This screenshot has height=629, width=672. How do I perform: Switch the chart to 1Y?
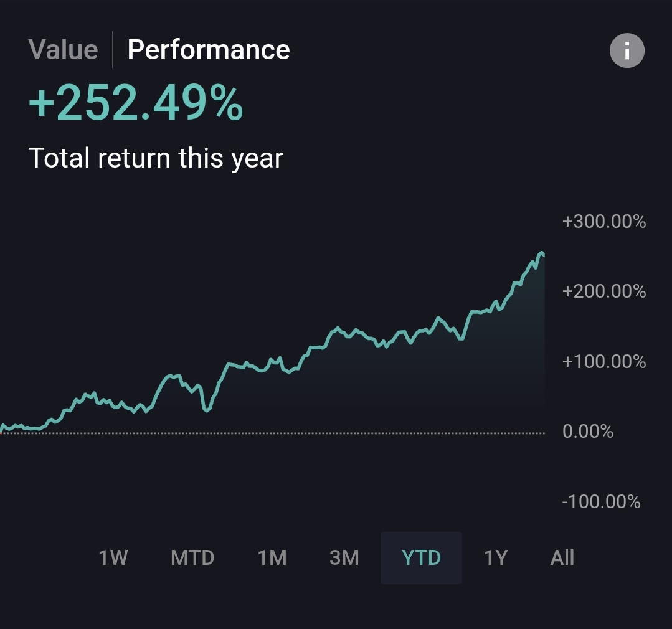pyautogui.click(x=496, y=557)
